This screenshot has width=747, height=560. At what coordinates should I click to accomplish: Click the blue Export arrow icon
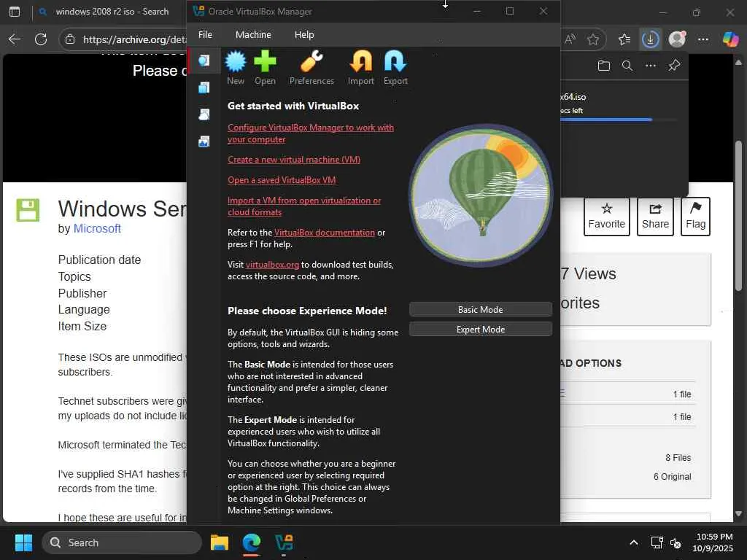click(395, 61)
